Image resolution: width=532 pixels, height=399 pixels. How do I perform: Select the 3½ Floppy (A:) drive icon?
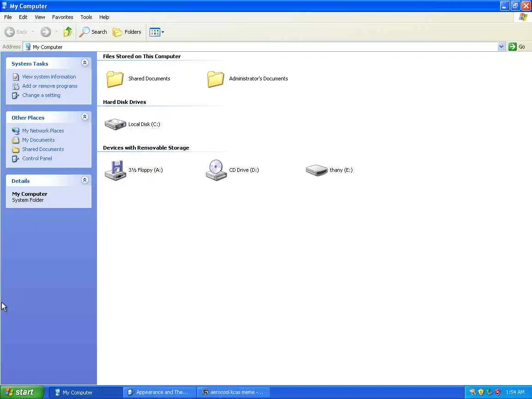[x=115, y=170]
